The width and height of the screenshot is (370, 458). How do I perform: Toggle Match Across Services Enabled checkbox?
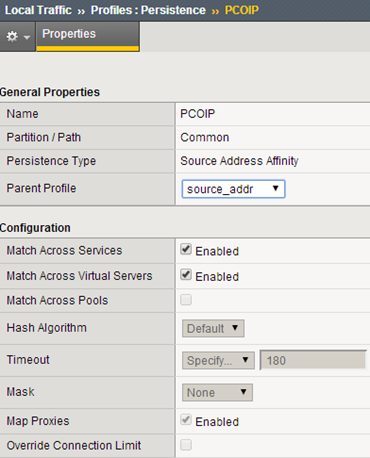coord(186,249)
